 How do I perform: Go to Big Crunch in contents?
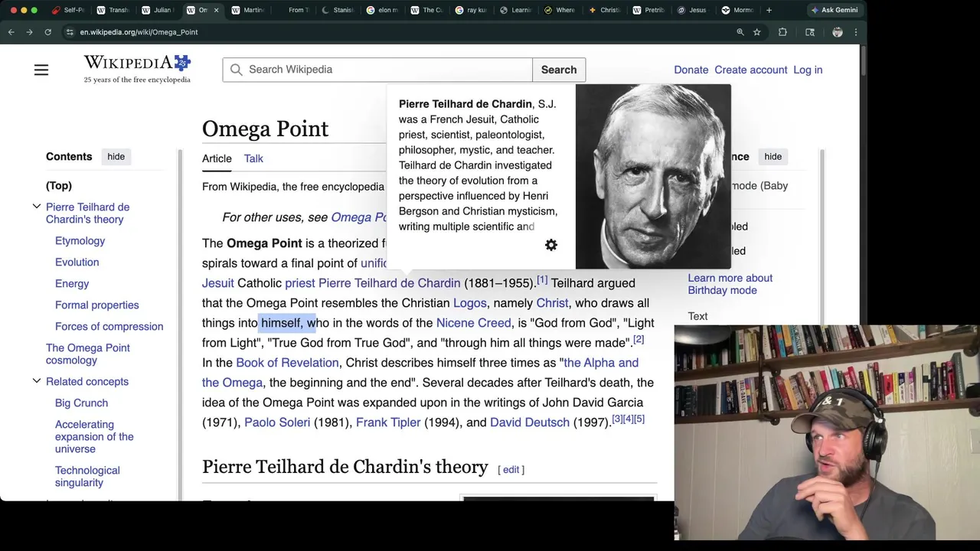click(81, 403)
